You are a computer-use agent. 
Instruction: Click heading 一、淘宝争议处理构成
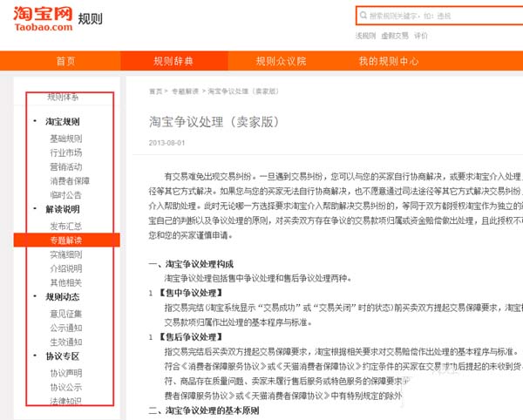point(191,264)
